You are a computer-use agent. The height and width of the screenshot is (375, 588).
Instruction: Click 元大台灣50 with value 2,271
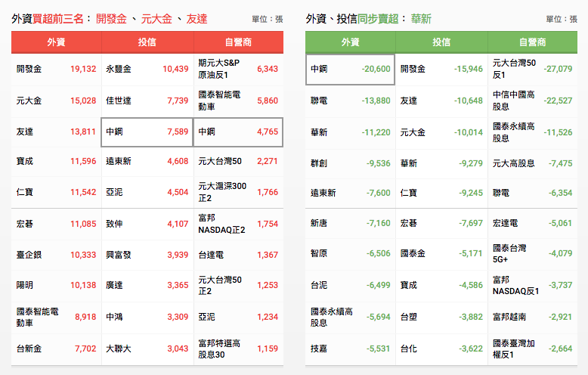click(x=220, y=161)
